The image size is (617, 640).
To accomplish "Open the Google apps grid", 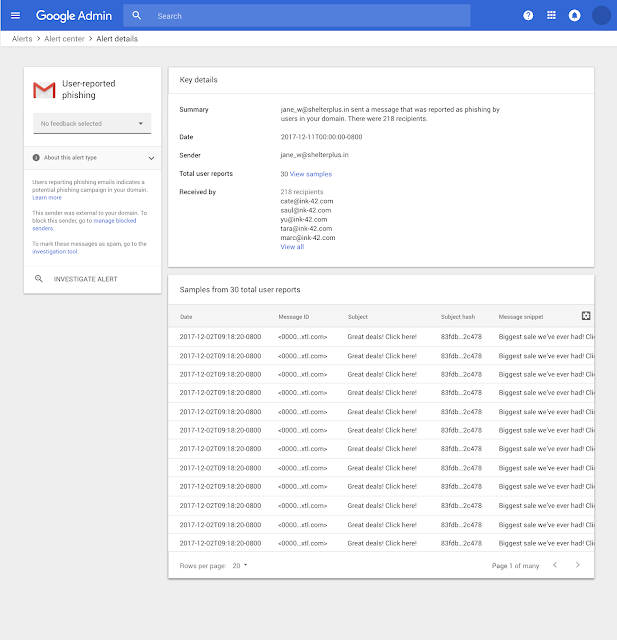I will pyautogui.click(x=551, y=16).
